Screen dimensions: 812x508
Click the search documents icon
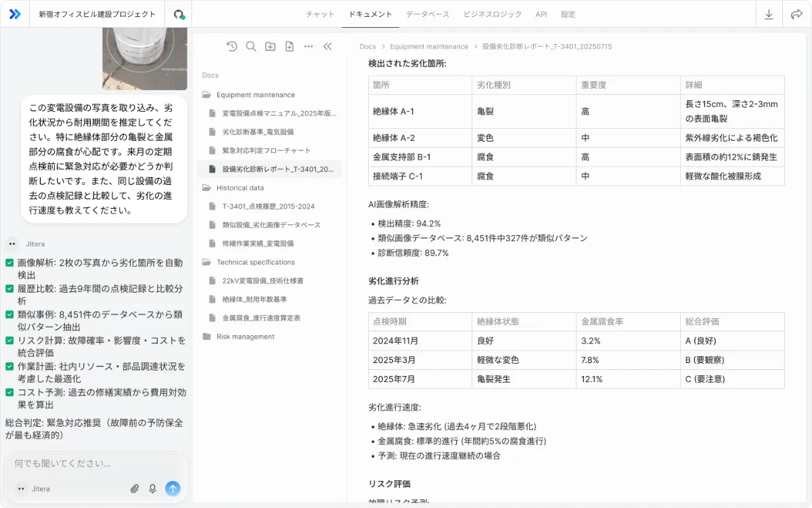pyautogui.click(x=251, y=47)
